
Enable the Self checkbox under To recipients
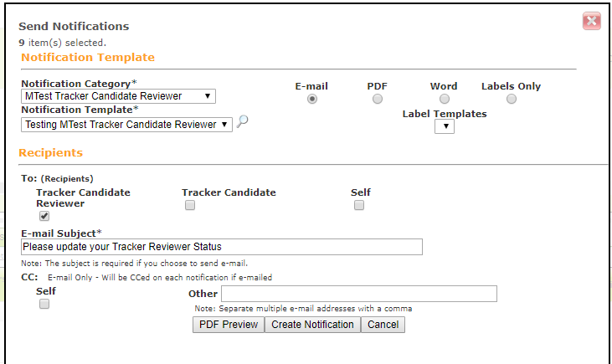[359, 205]
